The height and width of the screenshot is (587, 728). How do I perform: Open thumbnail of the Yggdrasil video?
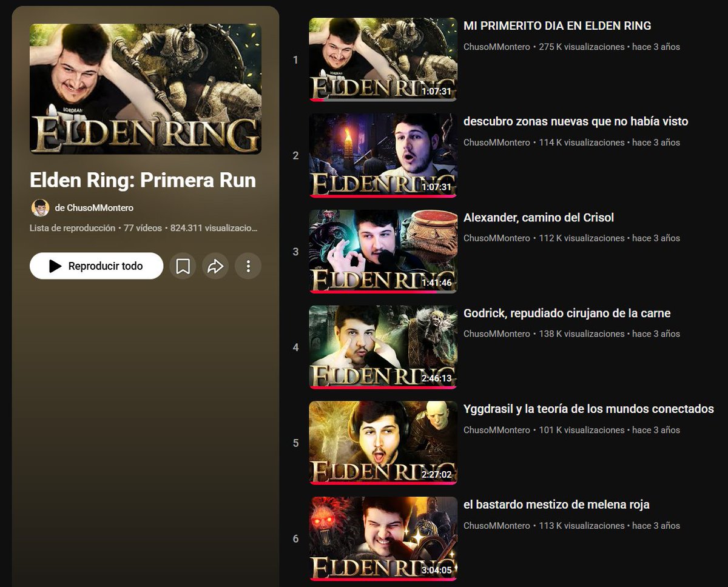(x=383, y=443)
